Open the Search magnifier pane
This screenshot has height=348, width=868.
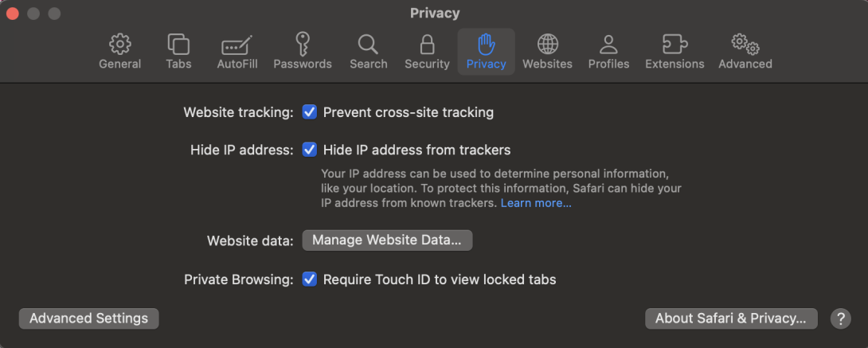tap(368, 51)
